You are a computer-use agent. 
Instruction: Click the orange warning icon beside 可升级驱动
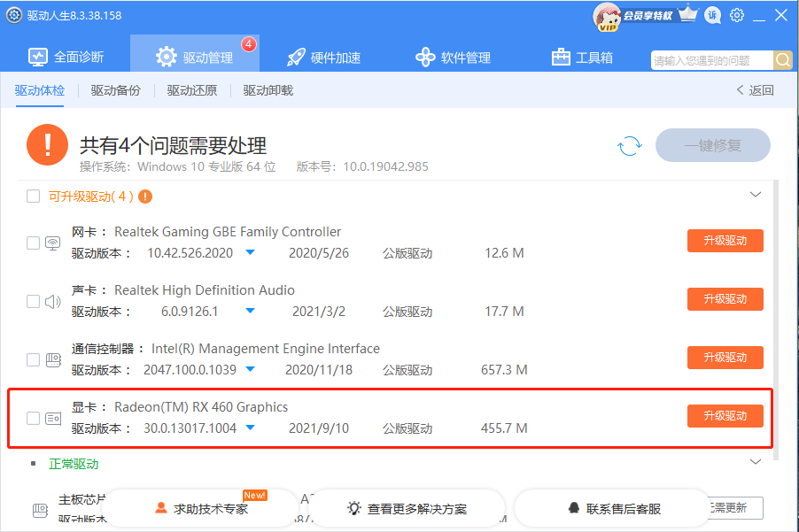(x=145, y=197)
